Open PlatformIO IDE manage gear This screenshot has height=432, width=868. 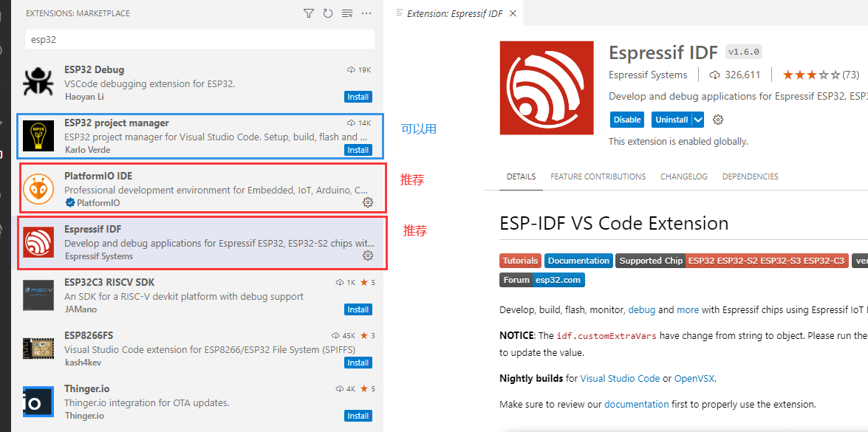[x=368, y=202]
